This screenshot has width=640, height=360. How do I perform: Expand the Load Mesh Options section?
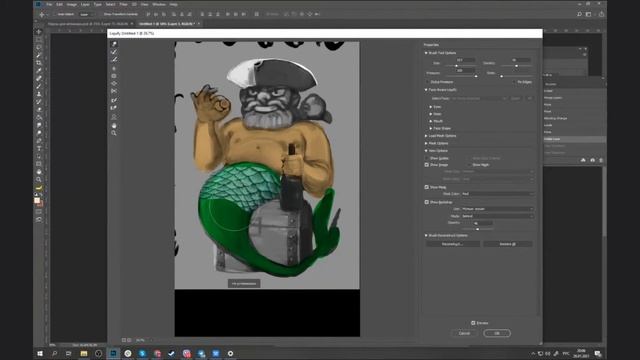tap(426, 136)
